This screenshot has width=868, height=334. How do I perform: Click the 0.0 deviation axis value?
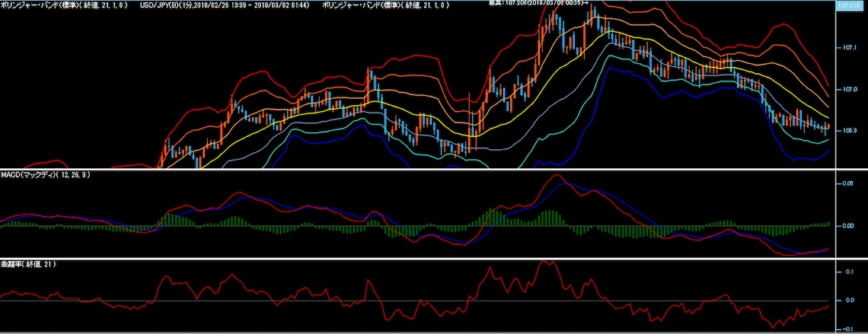[x=847, y=300]
